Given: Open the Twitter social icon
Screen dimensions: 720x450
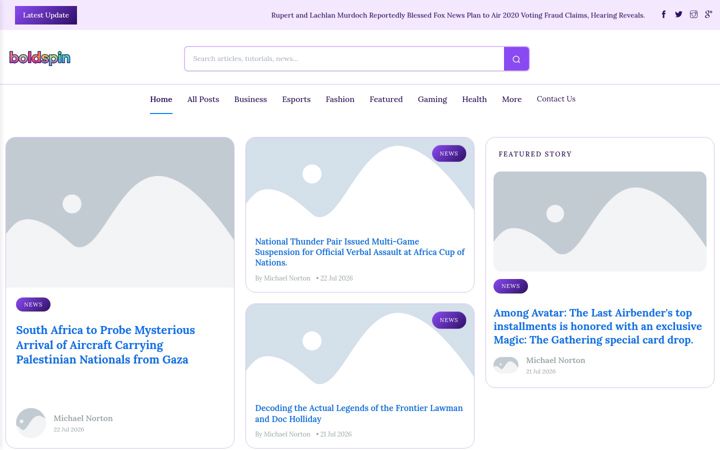Looking at the screenshot, I should 678,15.
